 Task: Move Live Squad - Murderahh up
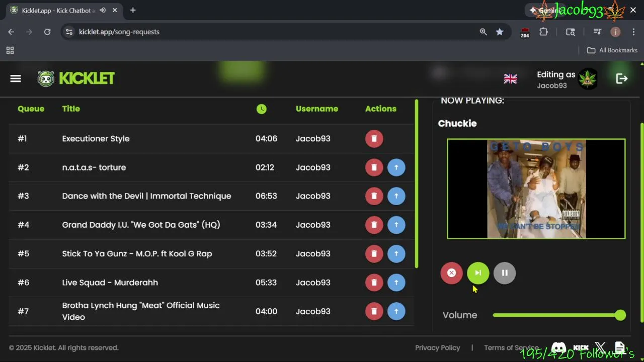click(396, 283)
